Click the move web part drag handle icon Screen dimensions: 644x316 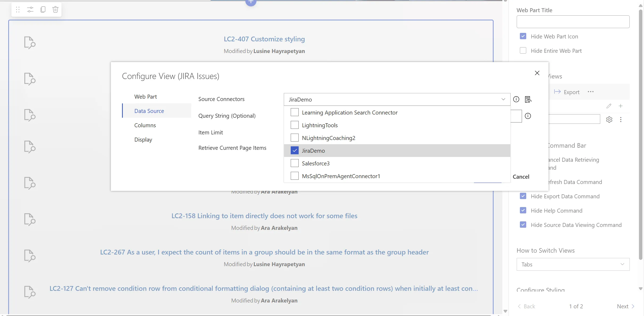point(18,10)
